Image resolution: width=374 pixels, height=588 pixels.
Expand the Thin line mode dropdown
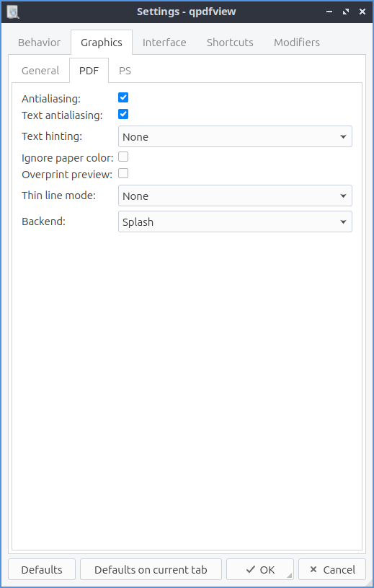click(235, 196)
